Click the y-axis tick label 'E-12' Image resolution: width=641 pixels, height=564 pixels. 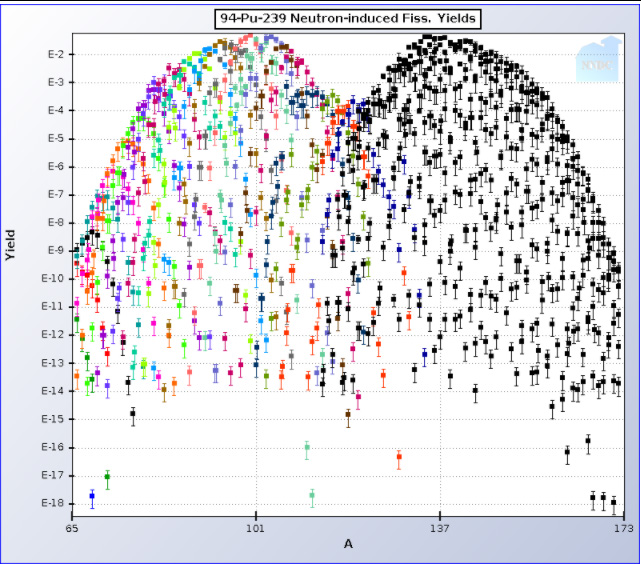53,335
